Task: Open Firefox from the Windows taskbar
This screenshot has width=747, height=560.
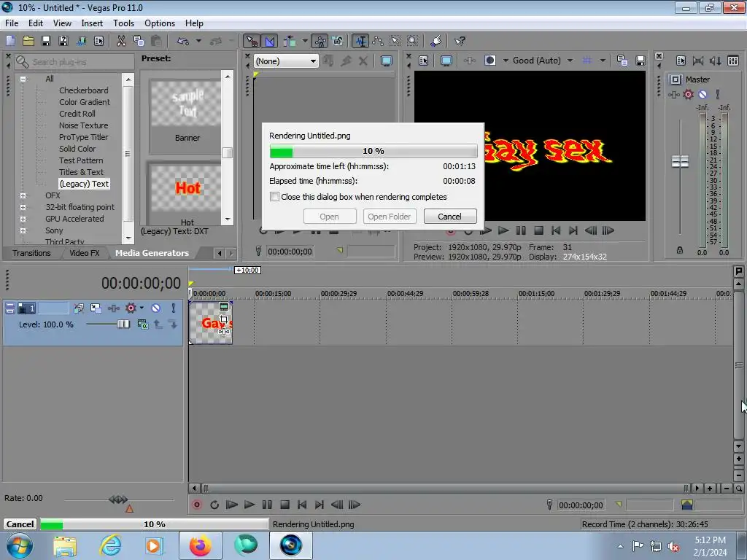Action: pyautogui.click(x=200, y=545)
